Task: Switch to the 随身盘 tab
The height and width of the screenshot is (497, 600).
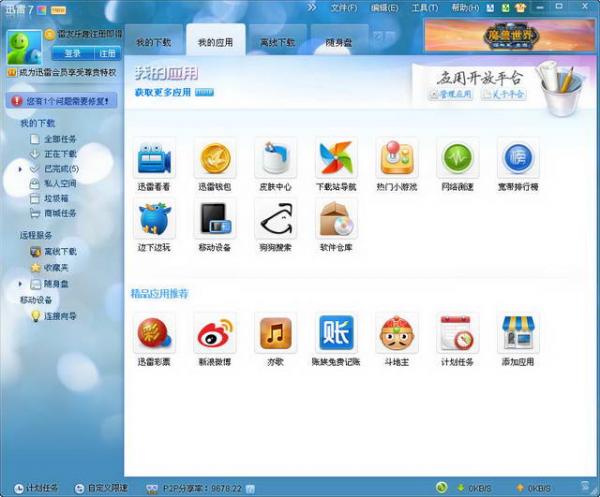Action: pyautogui.click(x=339, y=41)
